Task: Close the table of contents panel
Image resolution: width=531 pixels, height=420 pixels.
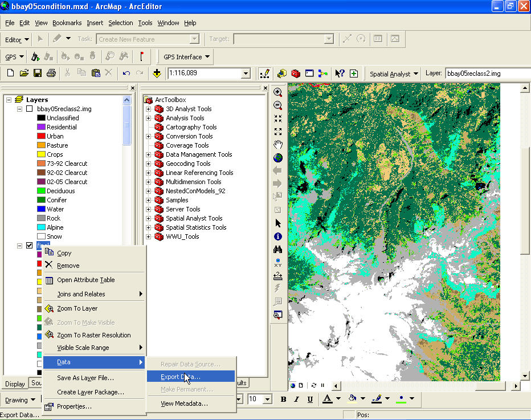Action: coord(133,88)
